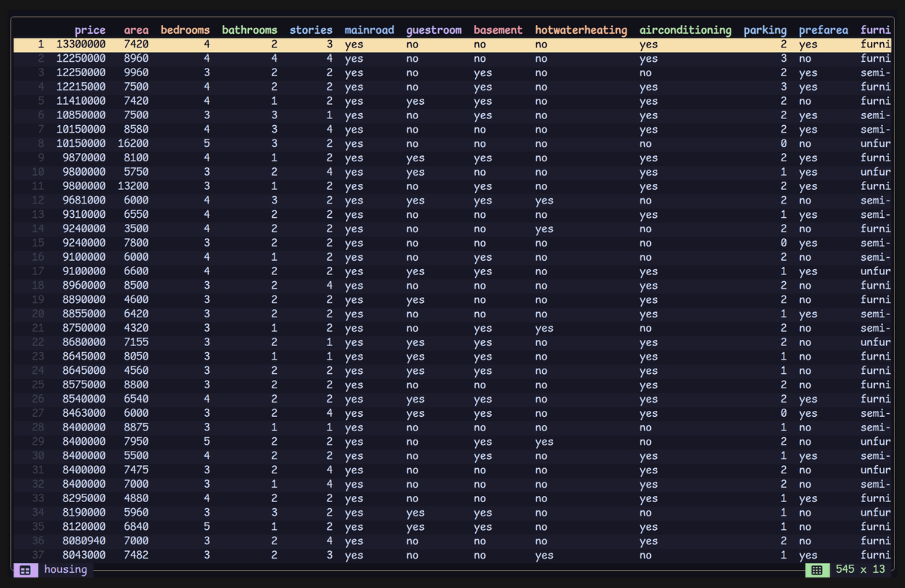Click the bedrooms column header
This screenshot has width=905, height=588.
[x=185, y=30]
